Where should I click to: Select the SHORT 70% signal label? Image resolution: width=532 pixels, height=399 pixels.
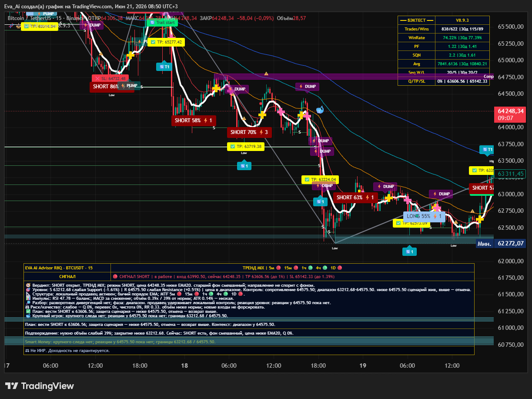[x=249, y=132]
